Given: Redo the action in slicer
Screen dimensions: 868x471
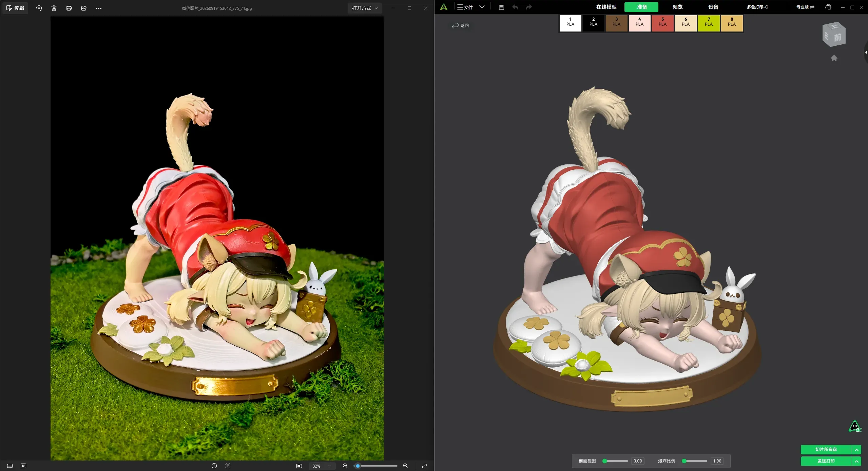Looking at the screenshot, I should (x=529, y=7).
